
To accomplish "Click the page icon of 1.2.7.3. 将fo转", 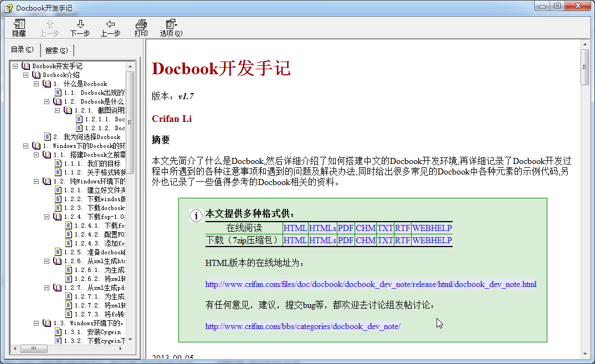I will point(69,314).
